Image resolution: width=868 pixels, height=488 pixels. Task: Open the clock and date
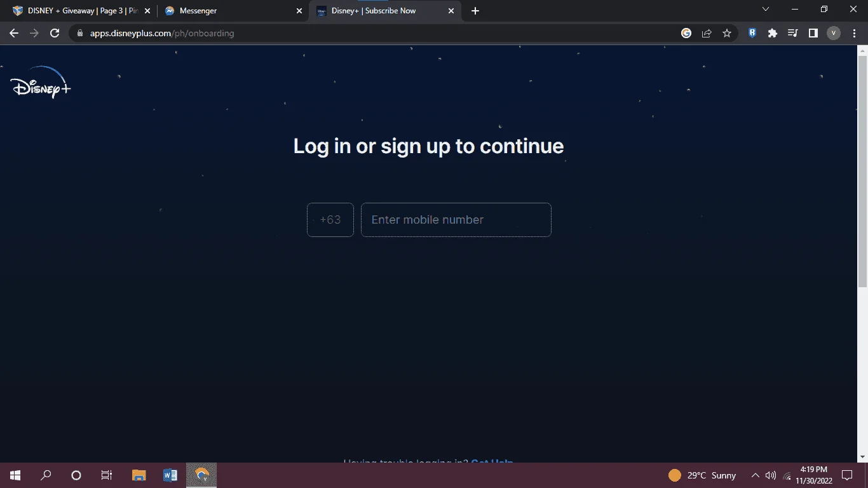coord(814,475)
